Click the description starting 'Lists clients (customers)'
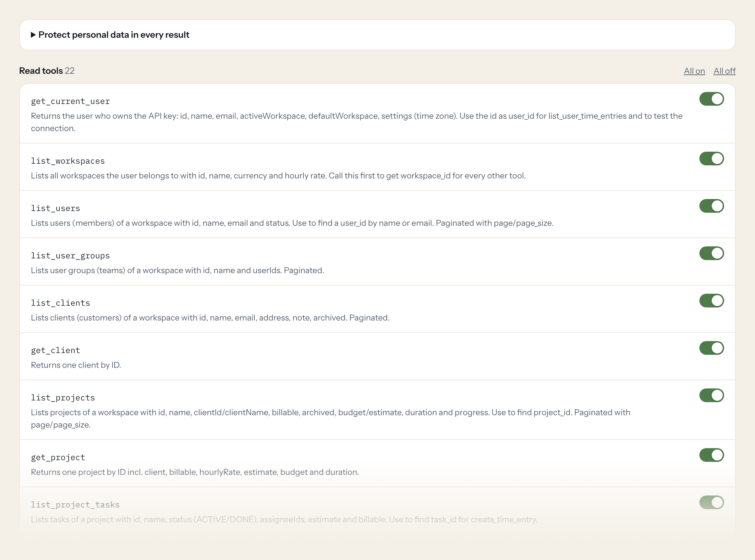This screenshot has height=560, width=755. click(x=210, y=318)
